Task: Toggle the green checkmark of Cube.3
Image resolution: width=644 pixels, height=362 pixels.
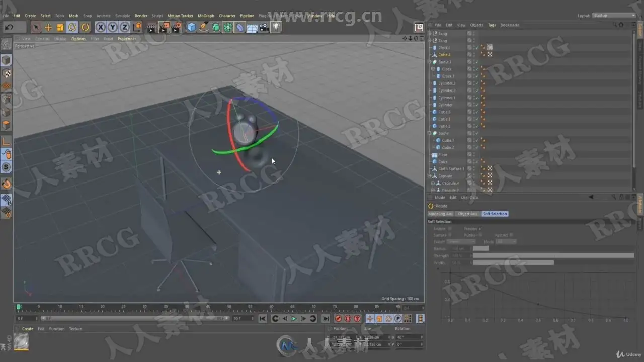Action: point(476,112)
